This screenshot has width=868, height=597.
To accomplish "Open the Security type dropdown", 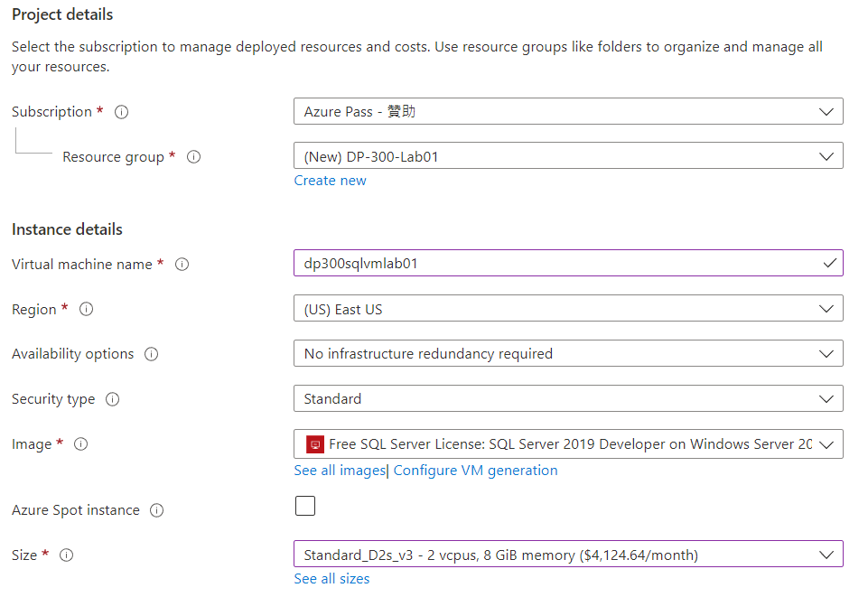I will pyautogui.click(x=567, y=398).
